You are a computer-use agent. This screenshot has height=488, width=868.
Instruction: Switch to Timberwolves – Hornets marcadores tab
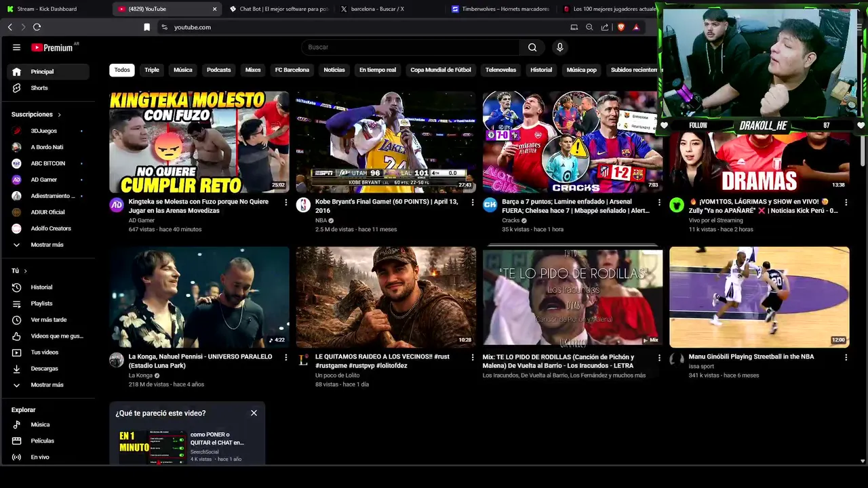tap(500, 9)
